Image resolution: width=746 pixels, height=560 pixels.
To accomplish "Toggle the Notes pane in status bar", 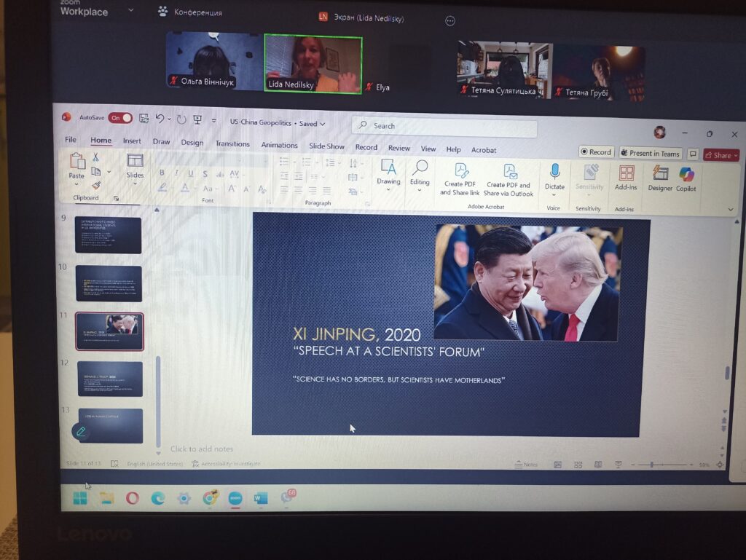I will coord(526,465).
